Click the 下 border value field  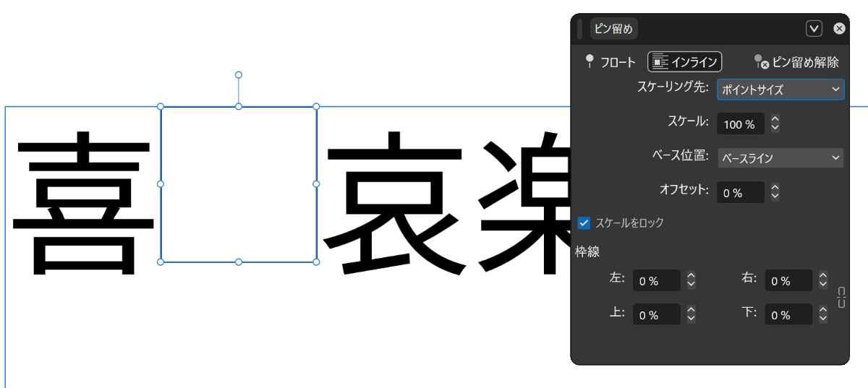pos(788,314)
